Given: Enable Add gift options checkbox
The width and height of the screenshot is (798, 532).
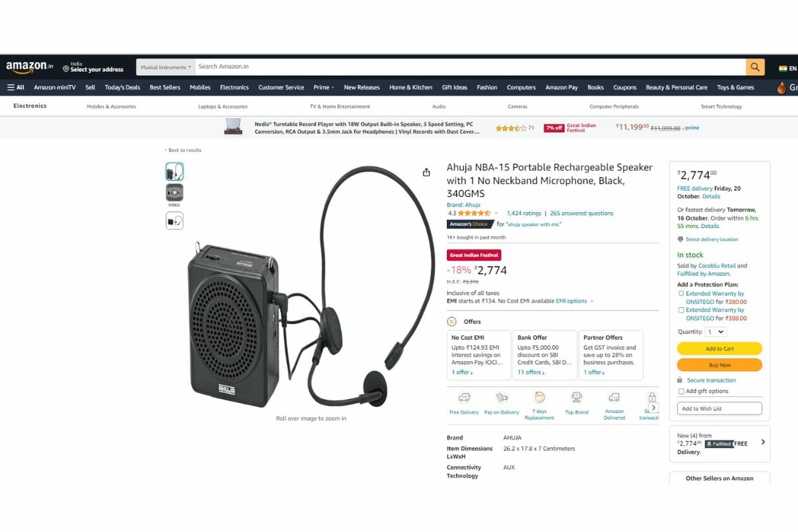Looking at the screenshot, I should [x=681, y=391].
